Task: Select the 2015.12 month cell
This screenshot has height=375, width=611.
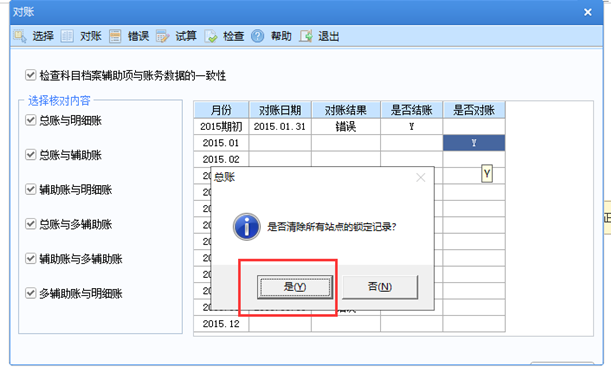Action: click(x=221, y=324)
